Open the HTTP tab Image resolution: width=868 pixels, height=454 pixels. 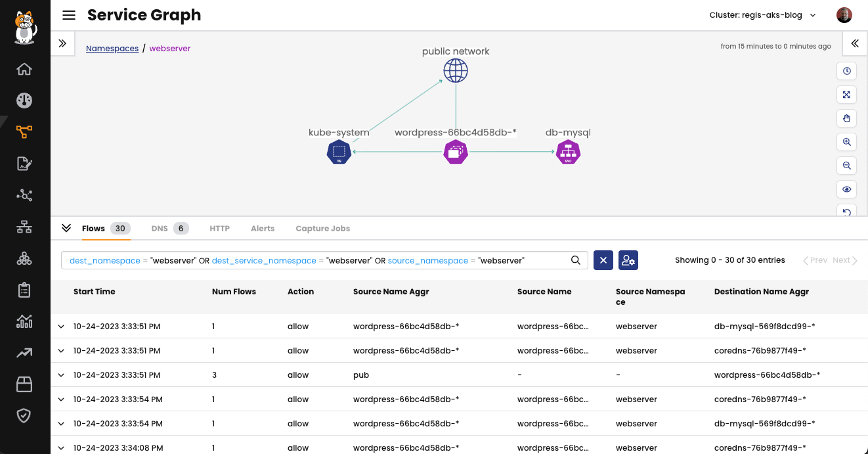click(219, 228)
